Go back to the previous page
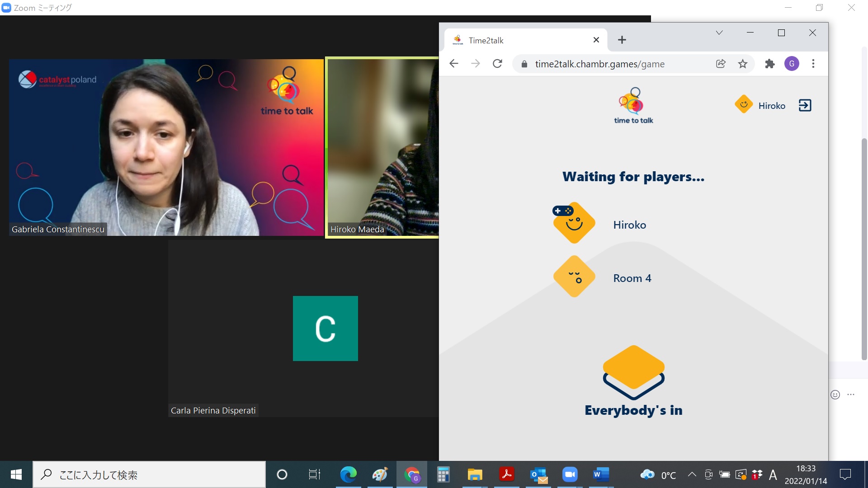This screenshot has width=868, height=488. [x=454, y=64]
